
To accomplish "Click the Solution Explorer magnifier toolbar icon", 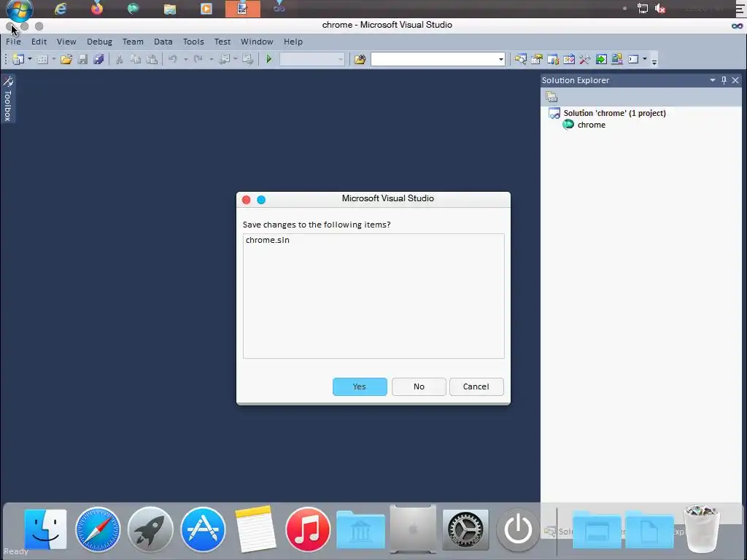I will tap(520, 60).
